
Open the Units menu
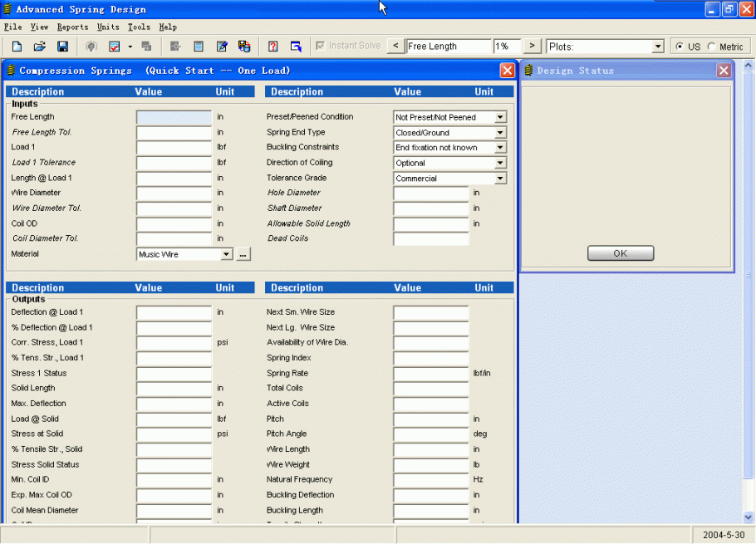click(108, 26)
